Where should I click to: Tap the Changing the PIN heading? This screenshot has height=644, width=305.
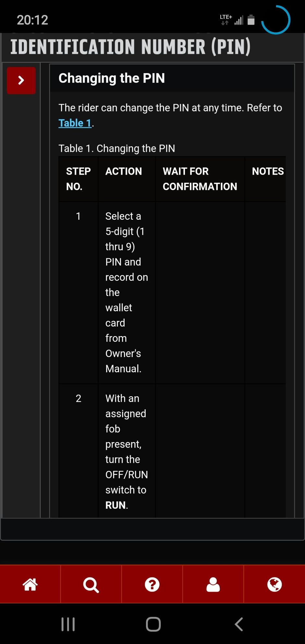coord(112,78)
